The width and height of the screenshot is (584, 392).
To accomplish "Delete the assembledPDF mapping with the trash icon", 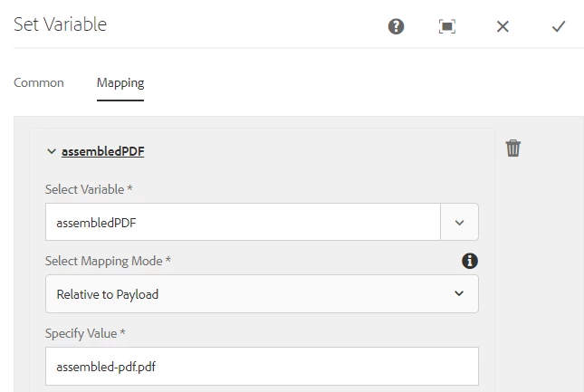I will coord(512,148).
